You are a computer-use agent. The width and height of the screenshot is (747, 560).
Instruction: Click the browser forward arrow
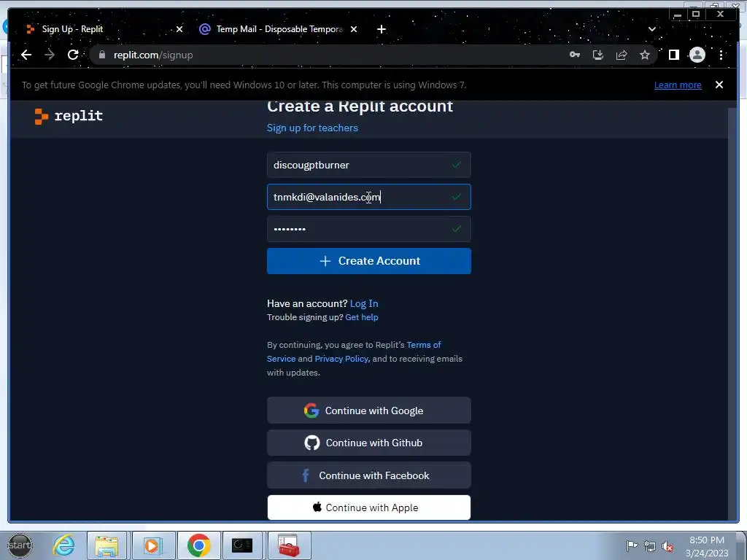pyautogui.click(x=50, y=55)
